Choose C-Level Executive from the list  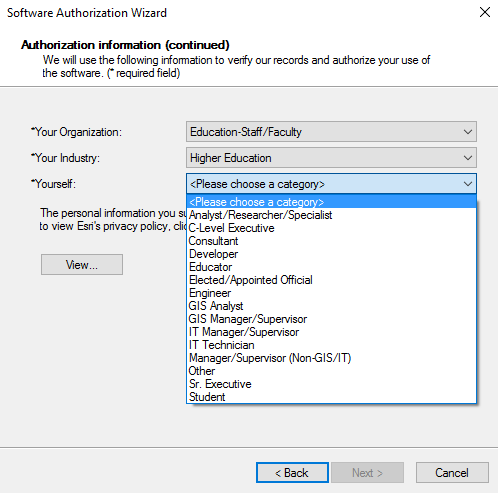(x=331, y=228)
